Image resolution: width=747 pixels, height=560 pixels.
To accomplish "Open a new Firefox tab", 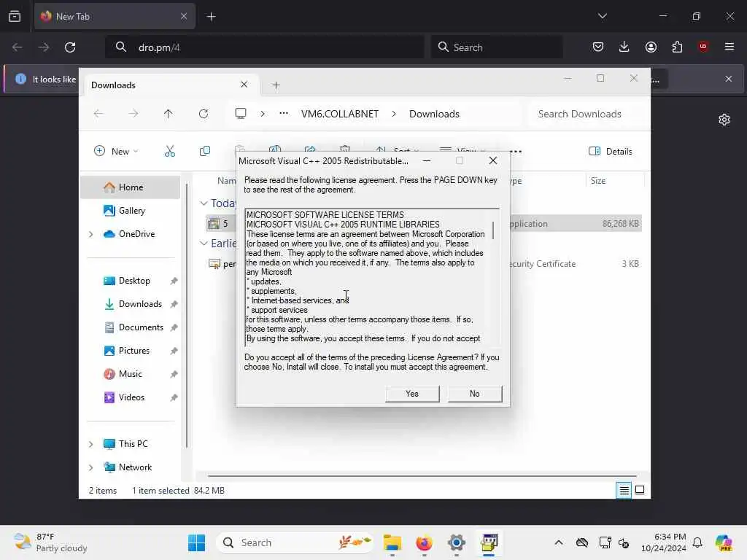I will pos(211,17).
